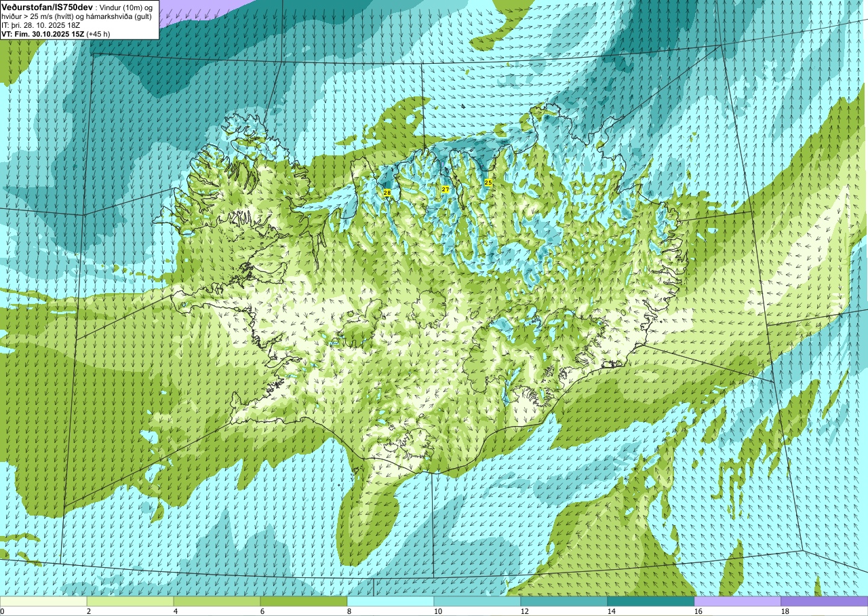Click the legend tick label 18
This screenshot has height=616, width=868.
785,611
